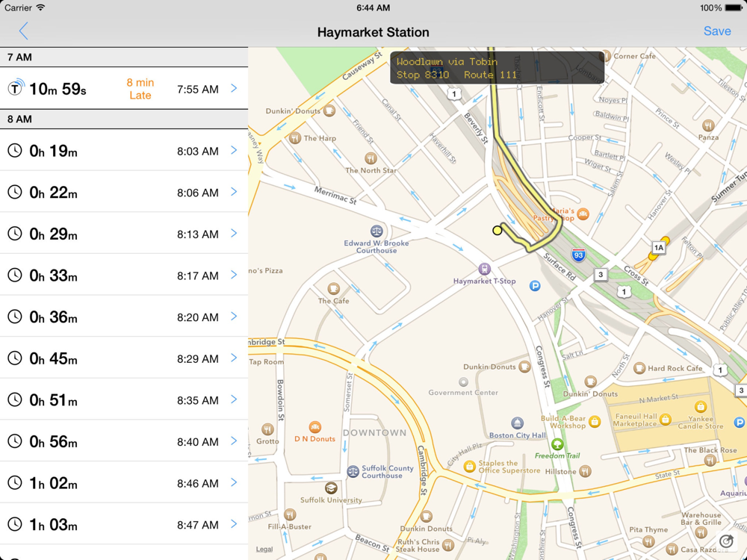Select the 7 AM section header
The height and width of the screenshot is (560, 747).
pyautogui.click(x=124, y=57)
